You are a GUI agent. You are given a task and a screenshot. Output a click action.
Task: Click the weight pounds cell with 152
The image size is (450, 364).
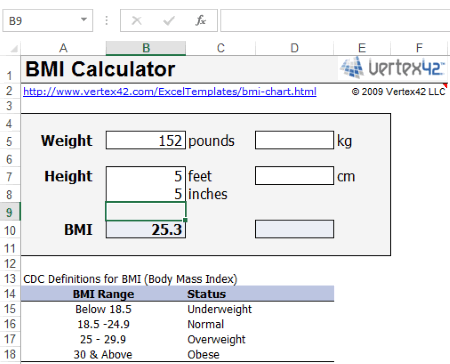coord(146,140)
